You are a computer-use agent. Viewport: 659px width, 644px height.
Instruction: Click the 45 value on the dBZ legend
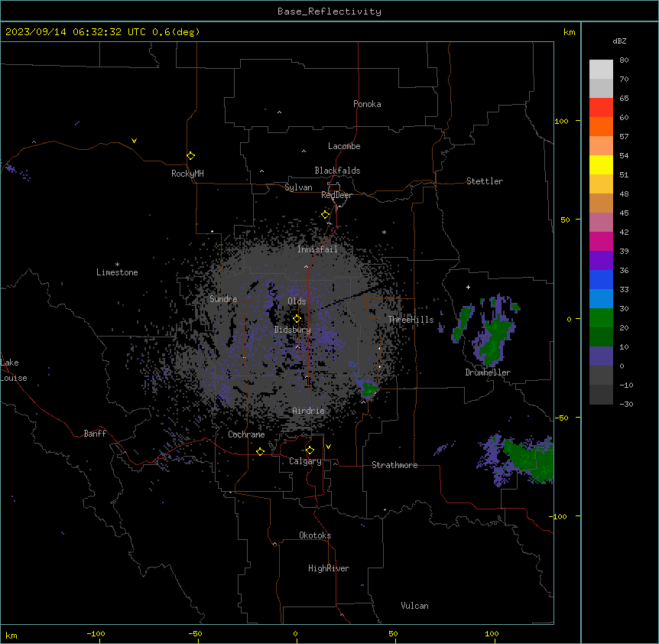pos(624,213)
